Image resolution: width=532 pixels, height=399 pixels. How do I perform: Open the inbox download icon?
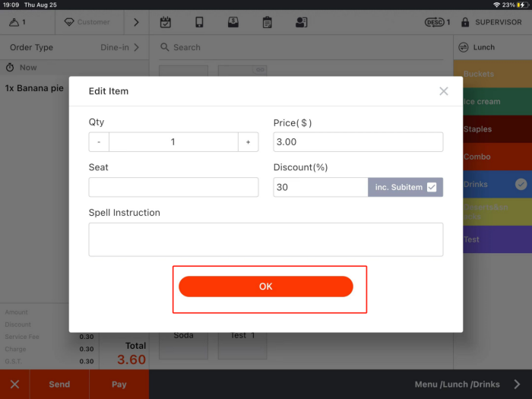pyautogui.click(x=233, y=22)
